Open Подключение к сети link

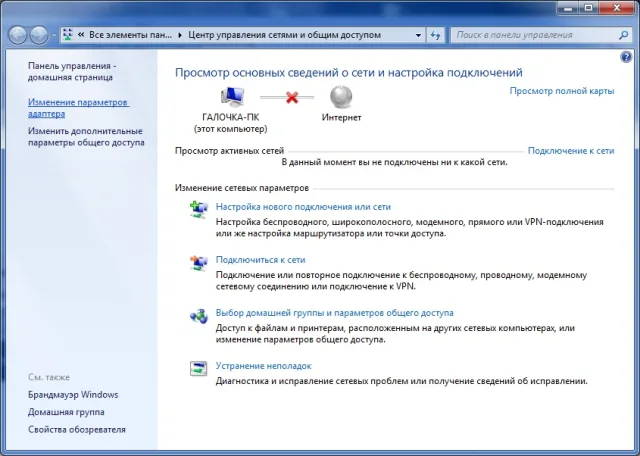tap(571, 151)
